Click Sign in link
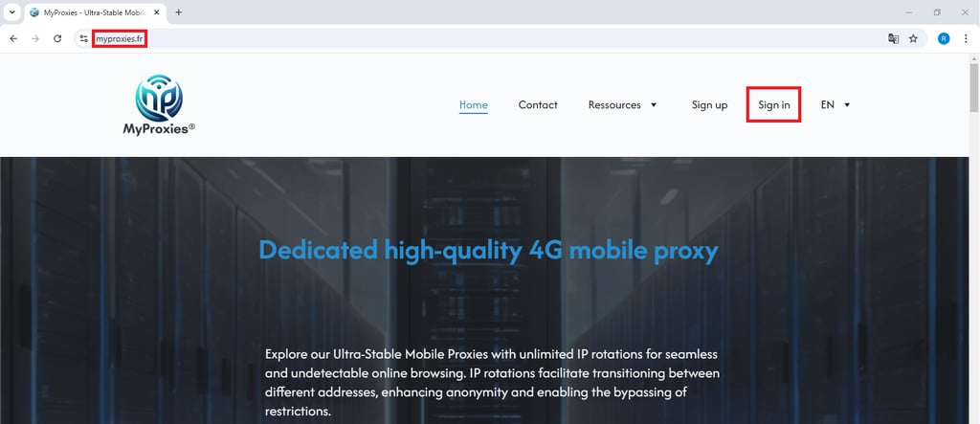 click(773, 104)
